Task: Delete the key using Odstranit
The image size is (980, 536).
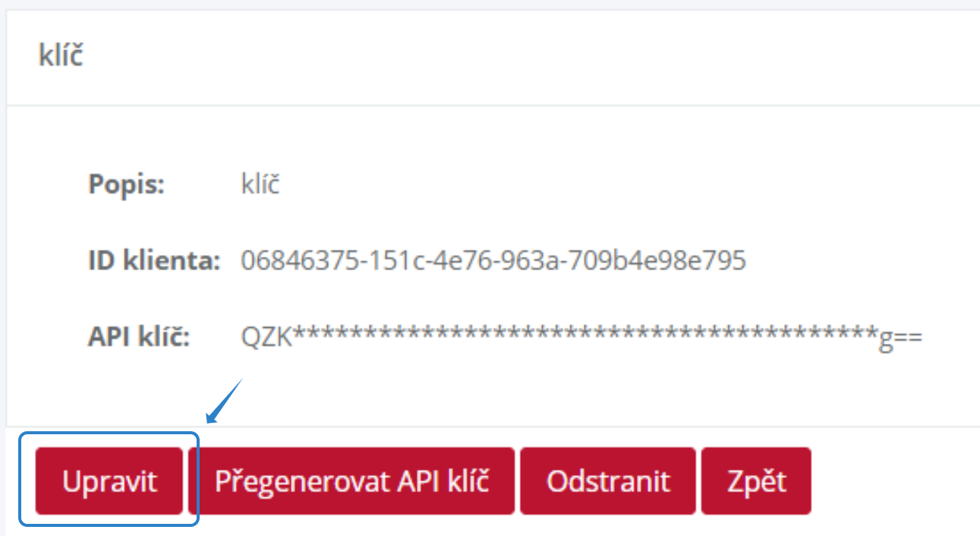Action: click(x=608, y=481)
